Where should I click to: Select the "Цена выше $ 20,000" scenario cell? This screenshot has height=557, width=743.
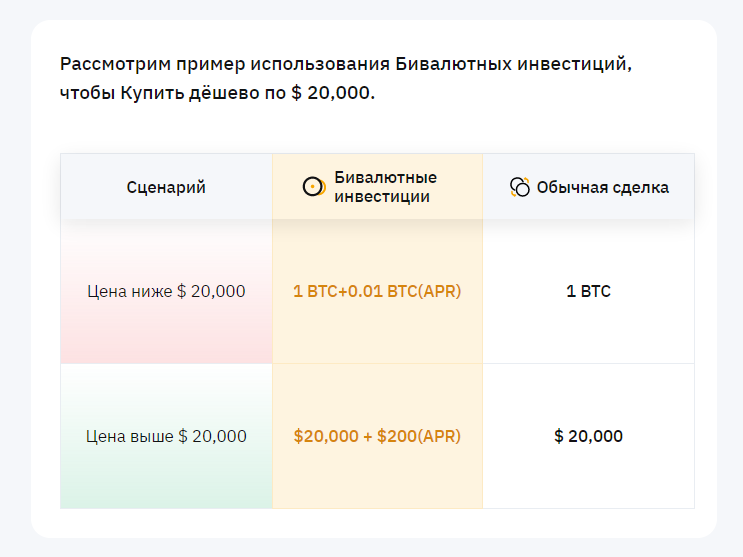(166, 436)
